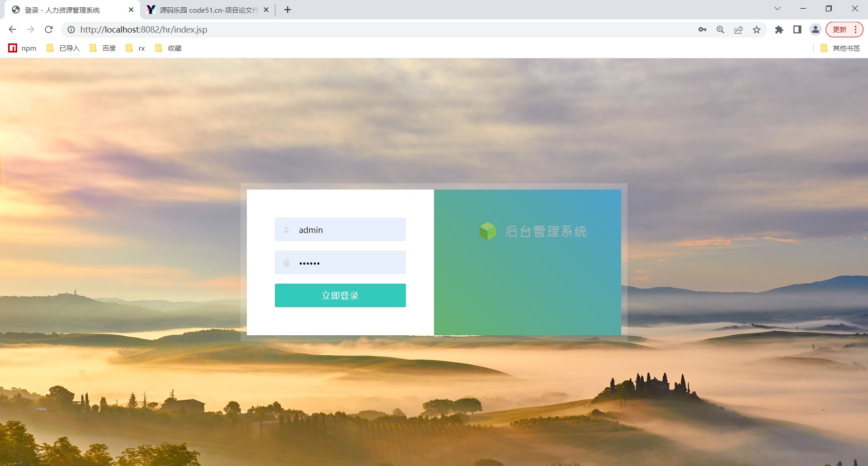View site information icon in address bar

click(x=71, y=29)
